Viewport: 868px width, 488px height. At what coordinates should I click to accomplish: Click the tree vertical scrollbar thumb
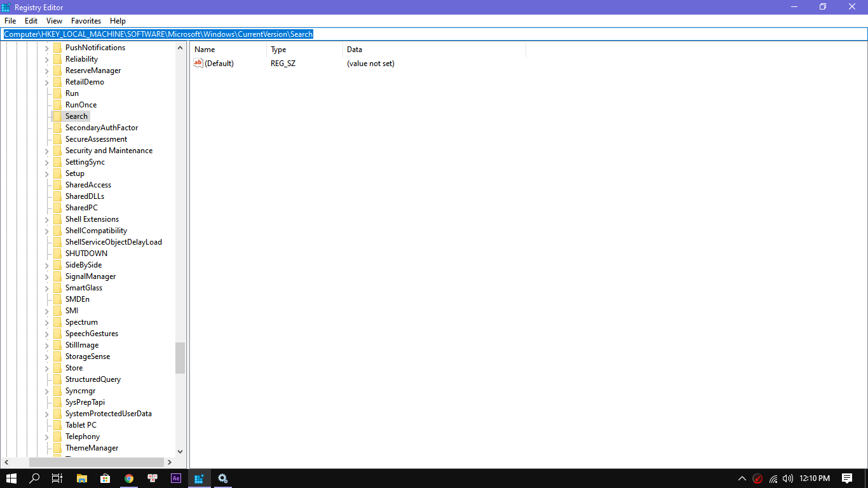point(180,358)
